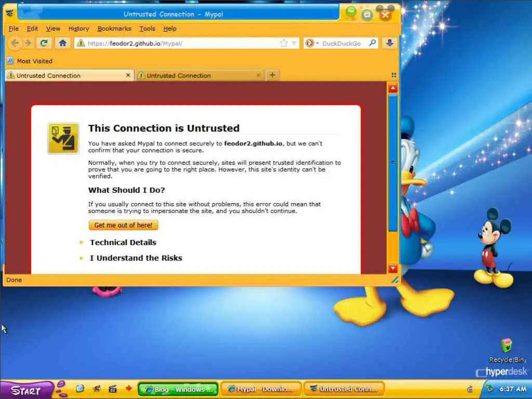Bookmark this page with the star icon
Screen dimensions: 532x399
pyautogui.click(x=284, y=43)
